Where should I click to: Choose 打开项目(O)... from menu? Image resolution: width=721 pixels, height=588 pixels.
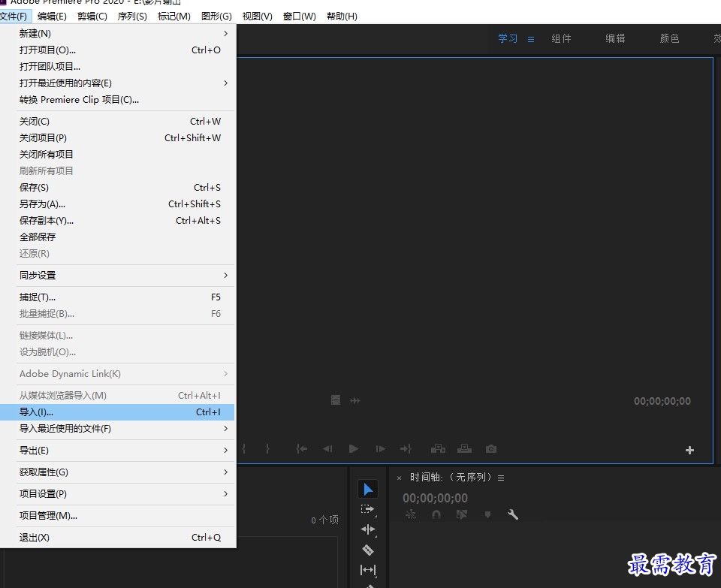[x=117, y=50]
